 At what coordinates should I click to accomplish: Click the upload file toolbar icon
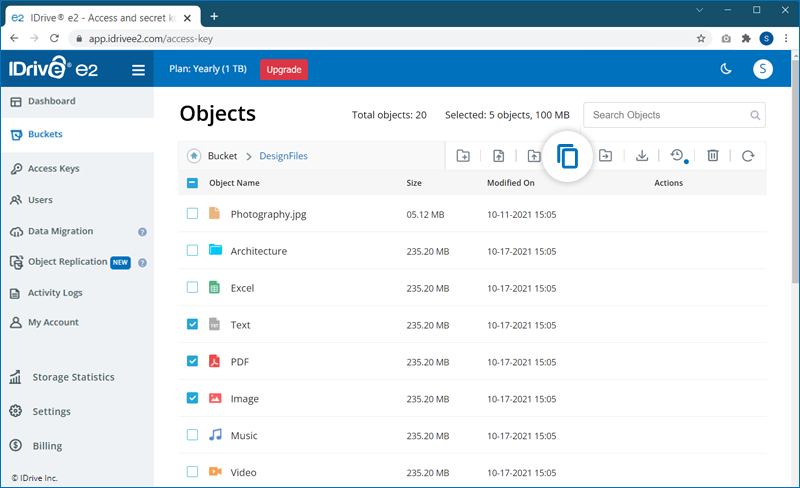(x=498, y=156)
